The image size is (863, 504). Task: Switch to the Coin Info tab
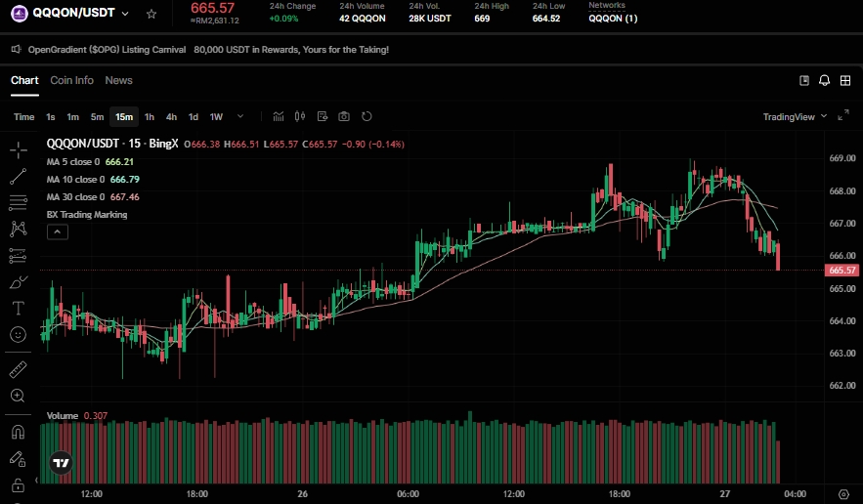pos(72,81)
